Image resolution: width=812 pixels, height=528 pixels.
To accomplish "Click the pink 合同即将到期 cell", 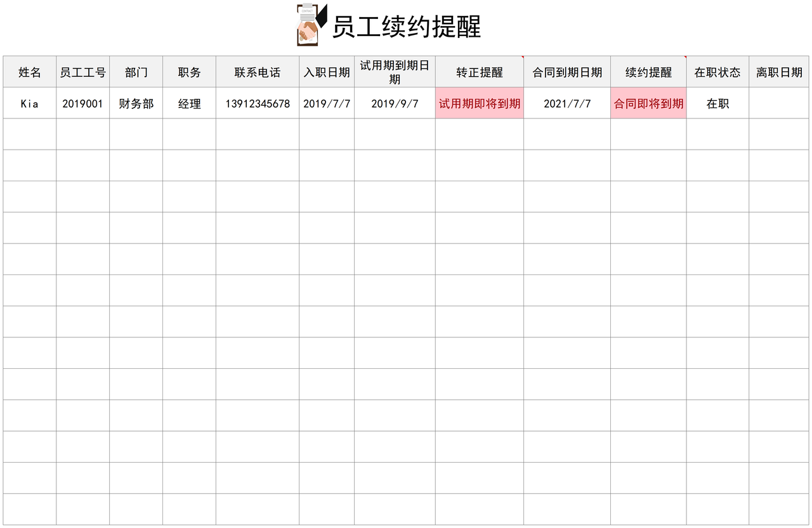I will tap(648, 103).
